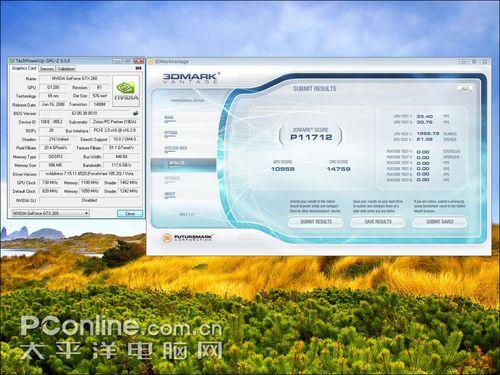
Task: Open the graphics card selection dropdown
Action: point(50,213)
